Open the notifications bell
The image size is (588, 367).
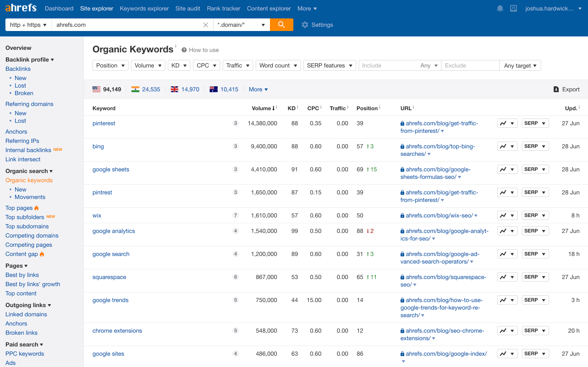500,8
